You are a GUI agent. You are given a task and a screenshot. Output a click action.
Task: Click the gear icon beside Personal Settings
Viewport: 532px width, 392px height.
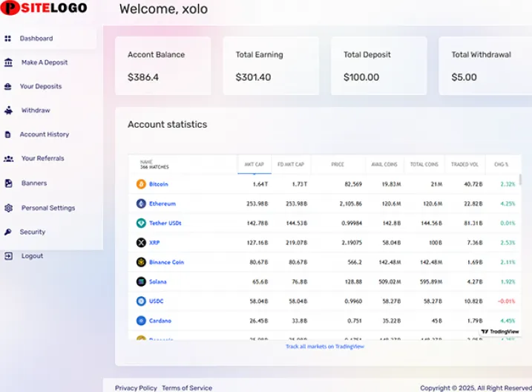(x=8, y=208)
